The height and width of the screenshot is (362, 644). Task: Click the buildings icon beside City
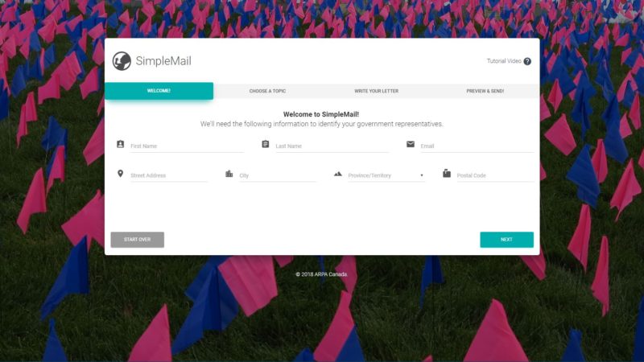click(x=229, y=174)
